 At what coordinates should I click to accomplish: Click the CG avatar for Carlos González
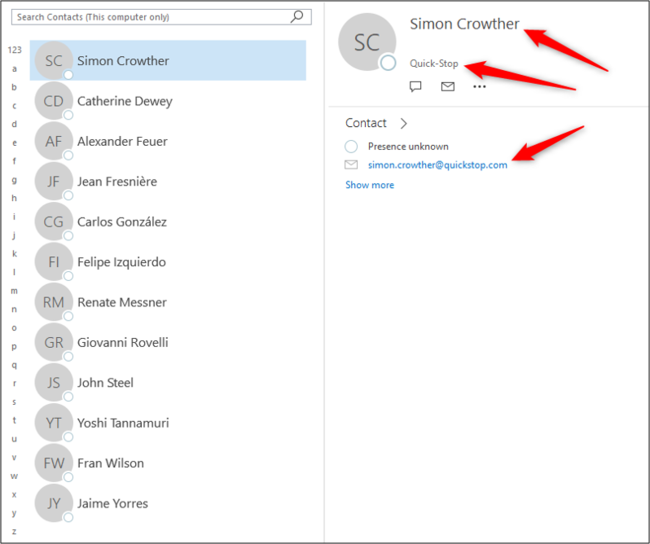coord(53,221)
